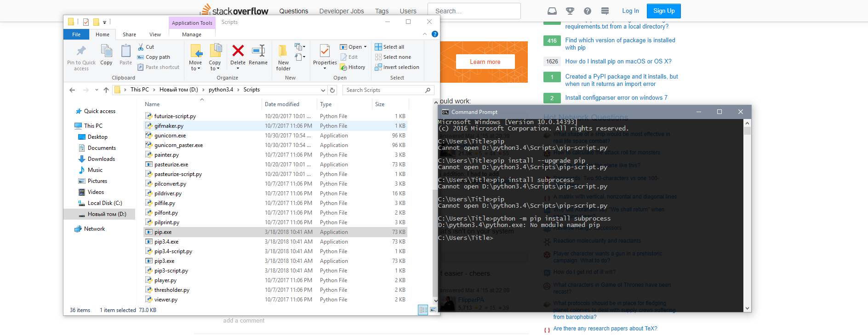Image resolution: width=868 pixels, height=335 pixels.
Task: Open Stack Overflow help icon
Action: click(588, 11)
